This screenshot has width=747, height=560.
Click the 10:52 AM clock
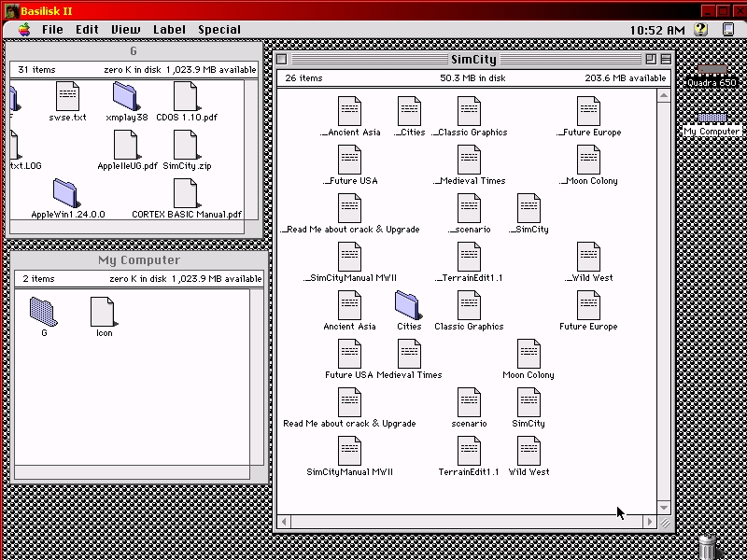[x=657, y=29]
